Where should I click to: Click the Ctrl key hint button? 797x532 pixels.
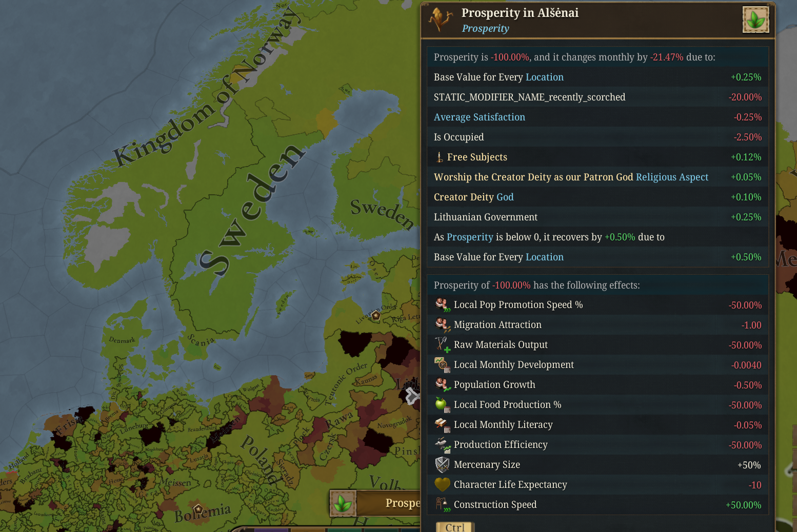(455, 527)
